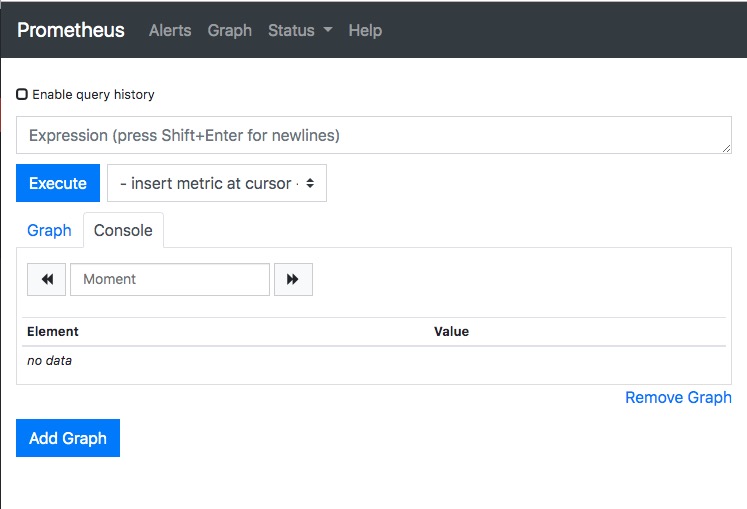Screen dimensions: 747x509
Task: Open Alerts in the navigation bar
Action: (170, 30)
